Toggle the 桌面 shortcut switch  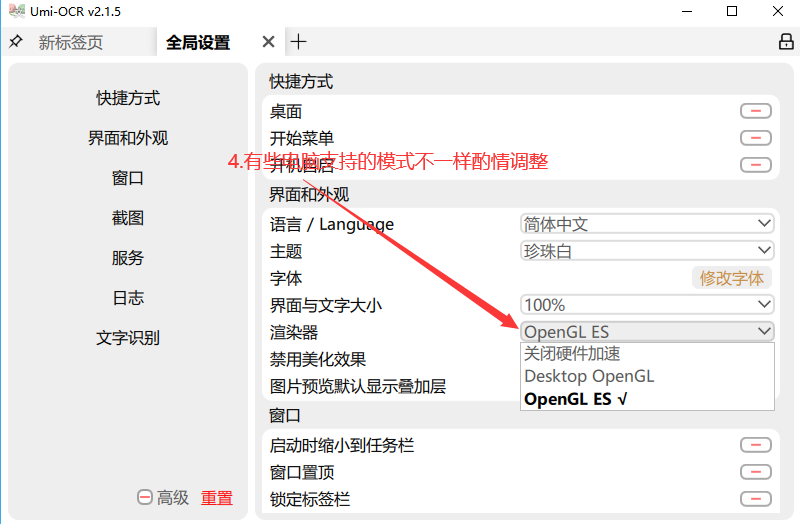(755, 111)
